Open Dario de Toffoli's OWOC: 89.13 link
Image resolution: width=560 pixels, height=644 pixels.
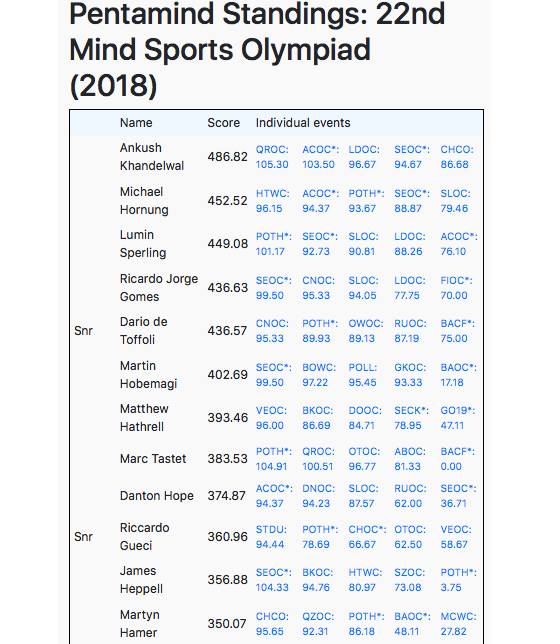coord(366,331)
